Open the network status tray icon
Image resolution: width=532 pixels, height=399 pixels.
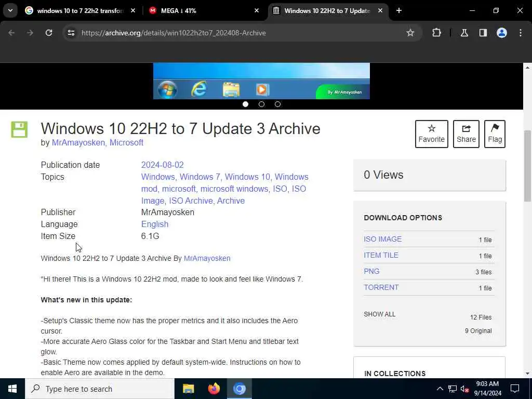453,389
